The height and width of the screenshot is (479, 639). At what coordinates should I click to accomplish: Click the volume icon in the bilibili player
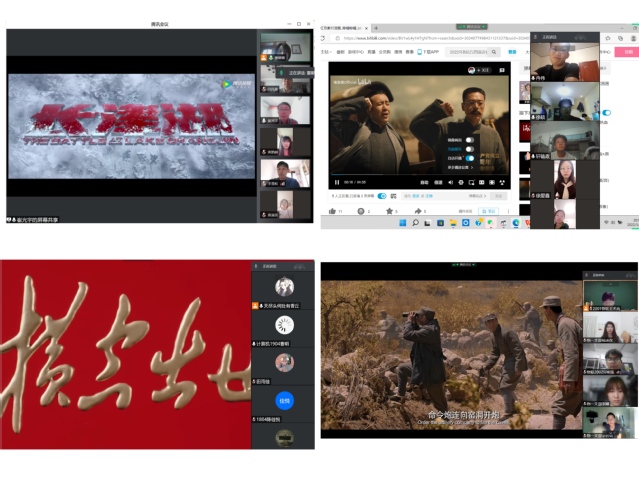(x=449, y=183)
